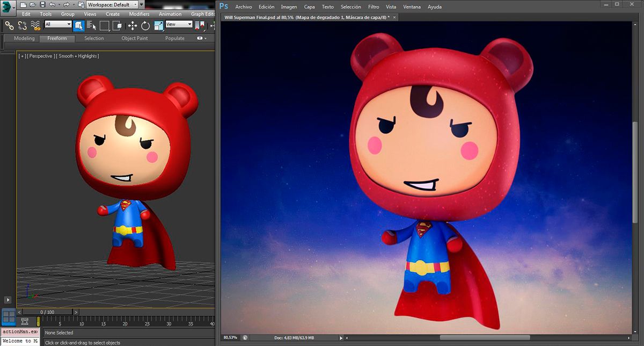Toggle the timeline Mini Curve Editor button
The height and width of the screenshot is (346, 644).
tap(25, 321)
